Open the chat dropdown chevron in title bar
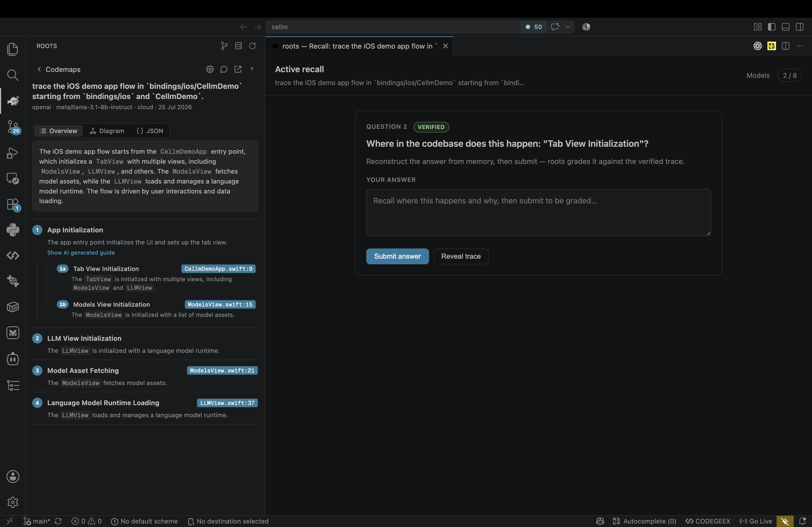Viewport: 812px width, 527px height. click(568, 27)
